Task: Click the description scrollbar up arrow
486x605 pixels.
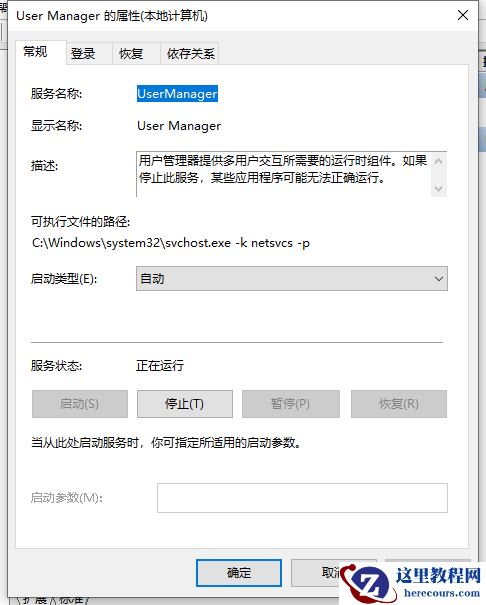Action: point(439,161)
